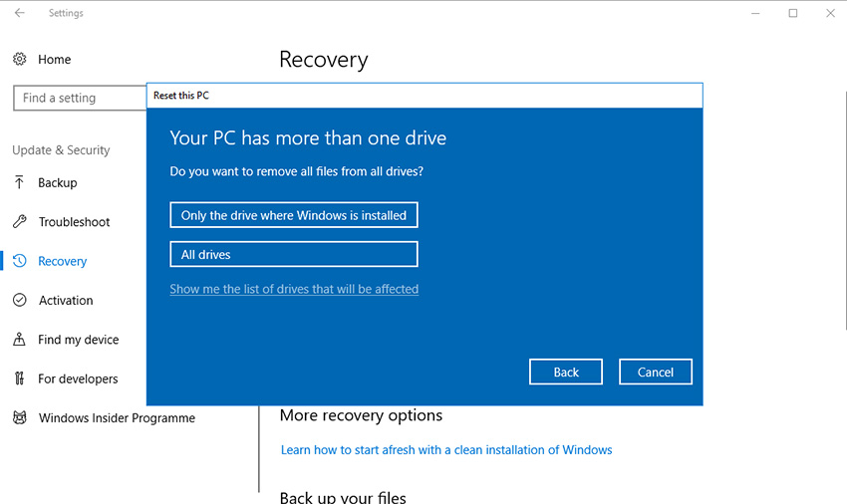Screen dimensions: 847x504
Task: Click the Find my device person icon
Action: (x=19, y=340)
